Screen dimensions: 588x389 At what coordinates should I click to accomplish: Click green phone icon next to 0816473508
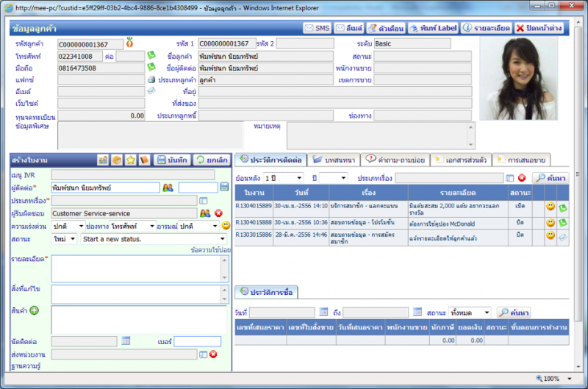tap(151, 67)
